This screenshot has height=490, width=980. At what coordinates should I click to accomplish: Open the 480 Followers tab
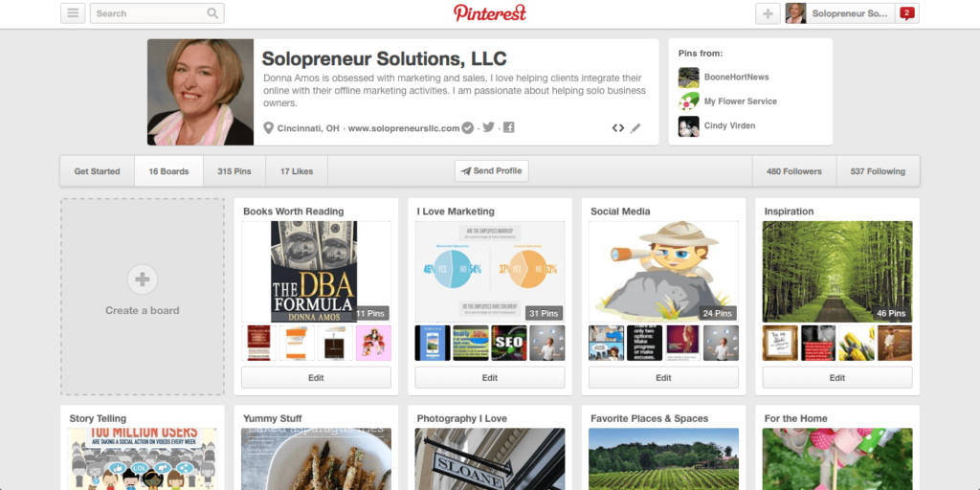(794, 171)
